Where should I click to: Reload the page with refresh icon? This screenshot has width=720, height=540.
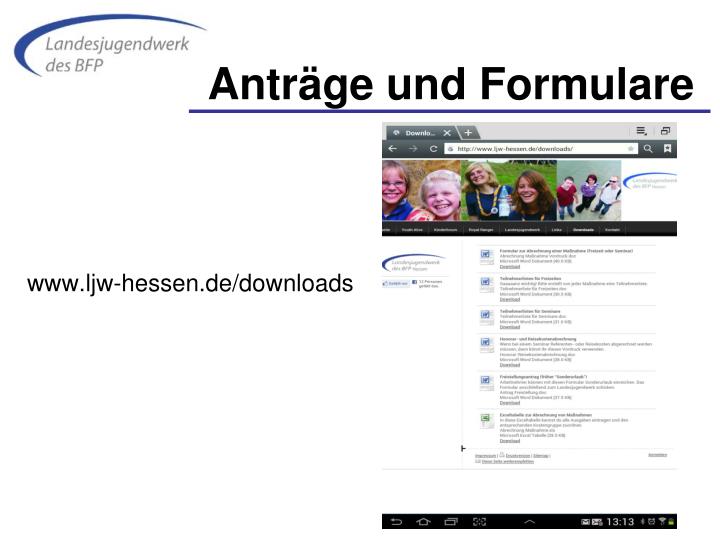[433, 149]
